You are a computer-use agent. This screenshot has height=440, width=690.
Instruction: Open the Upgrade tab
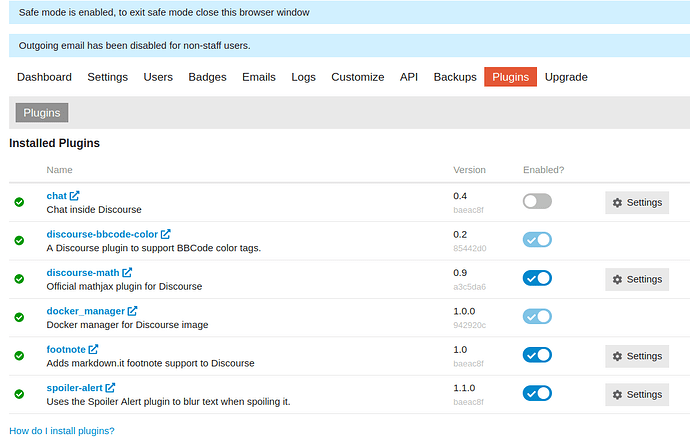click(566, 77)
